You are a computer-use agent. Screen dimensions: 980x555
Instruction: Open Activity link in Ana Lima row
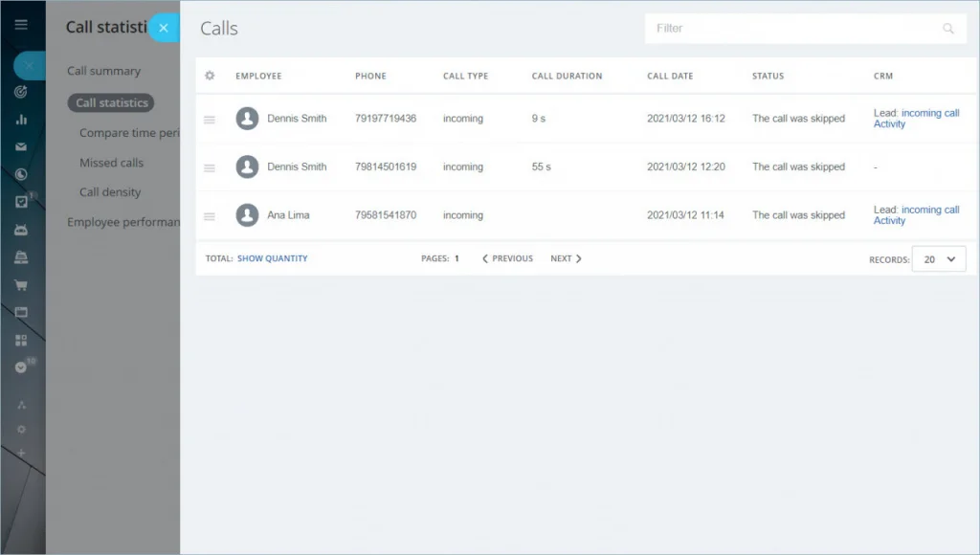pos(889,221)
